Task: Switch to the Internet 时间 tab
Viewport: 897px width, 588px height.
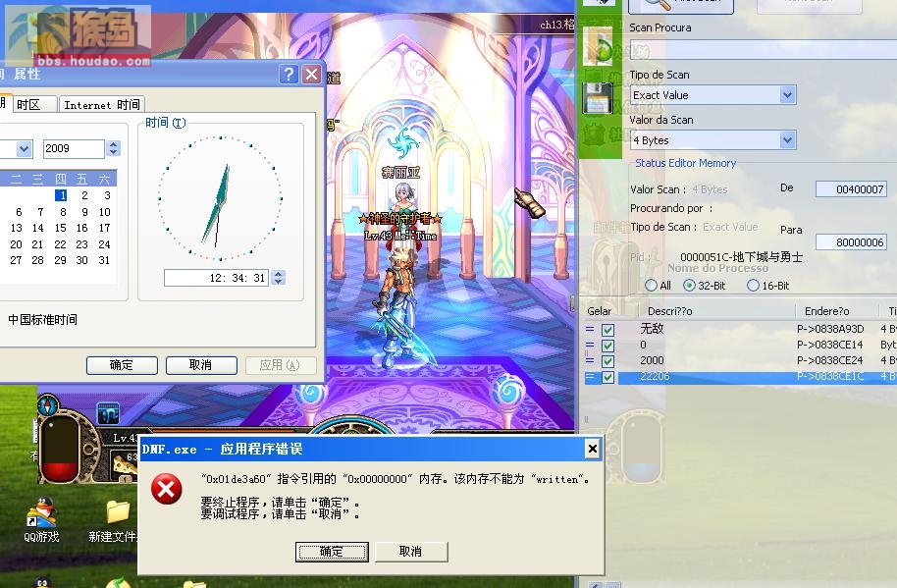Action: 102,105
